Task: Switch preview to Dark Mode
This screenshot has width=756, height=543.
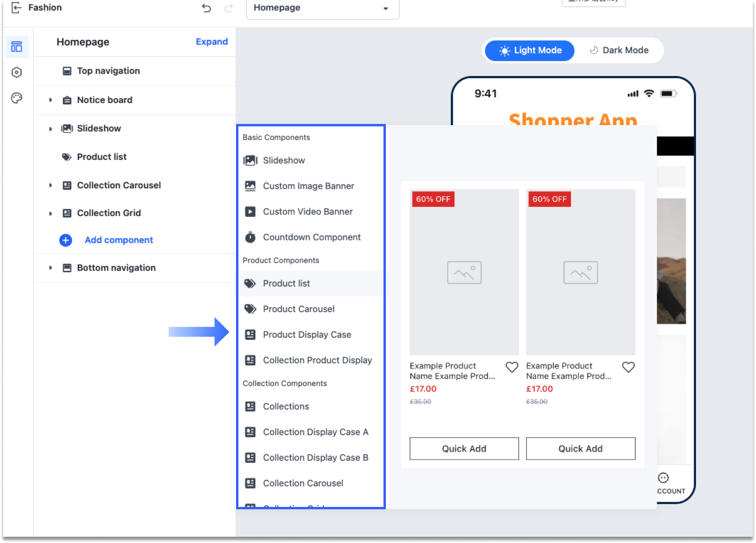Action: click(619, 50)
